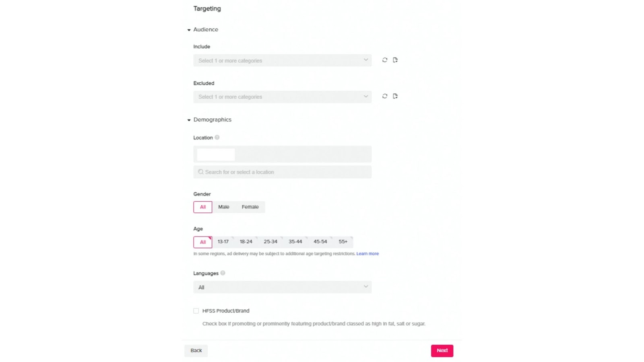This screenshot has width=644, height=362.
Task: Refresh the Excluded audience list
Action: pos(385,96)
